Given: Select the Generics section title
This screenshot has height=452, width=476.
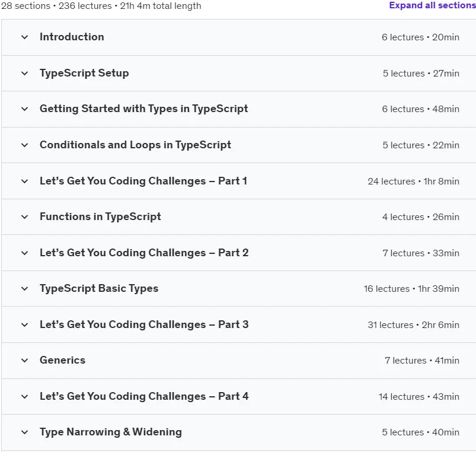Looking at the screenshot, I should (x=62, y=360).
